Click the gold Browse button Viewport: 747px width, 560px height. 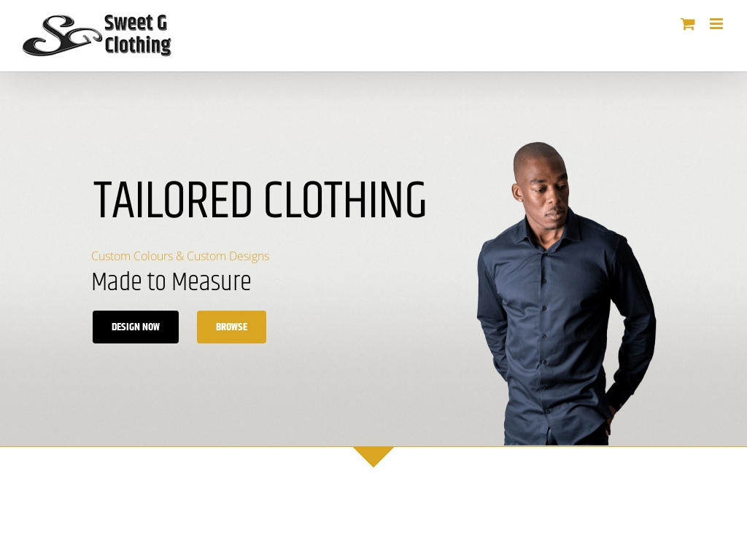pyautogui.click(x=231, y=327)
